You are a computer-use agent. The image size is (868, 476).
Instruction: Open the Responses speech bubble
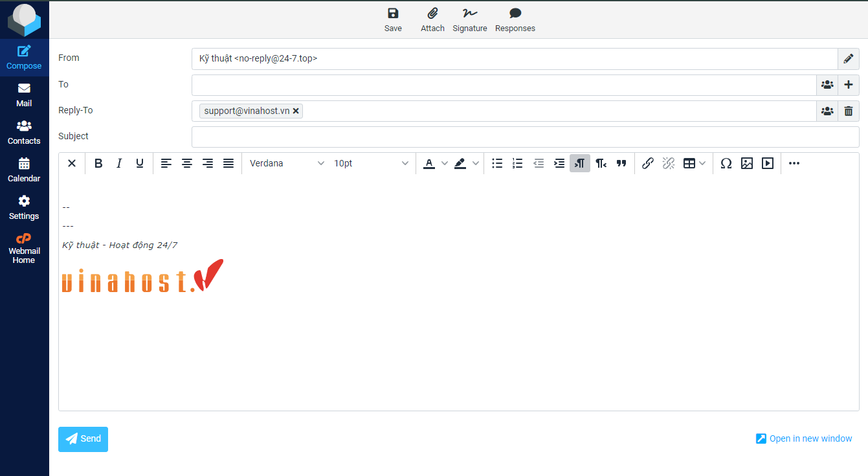(x=515, y=14)
